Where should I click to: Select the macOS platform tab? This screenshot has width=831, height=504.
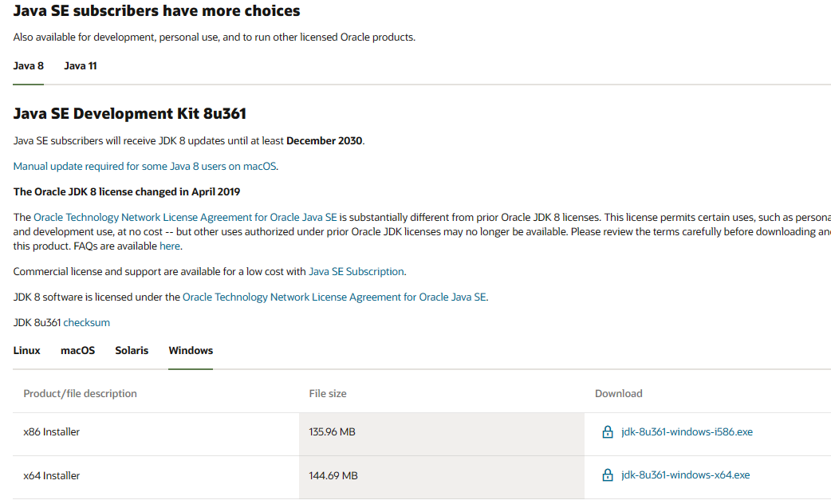click(x=77, y=351)
